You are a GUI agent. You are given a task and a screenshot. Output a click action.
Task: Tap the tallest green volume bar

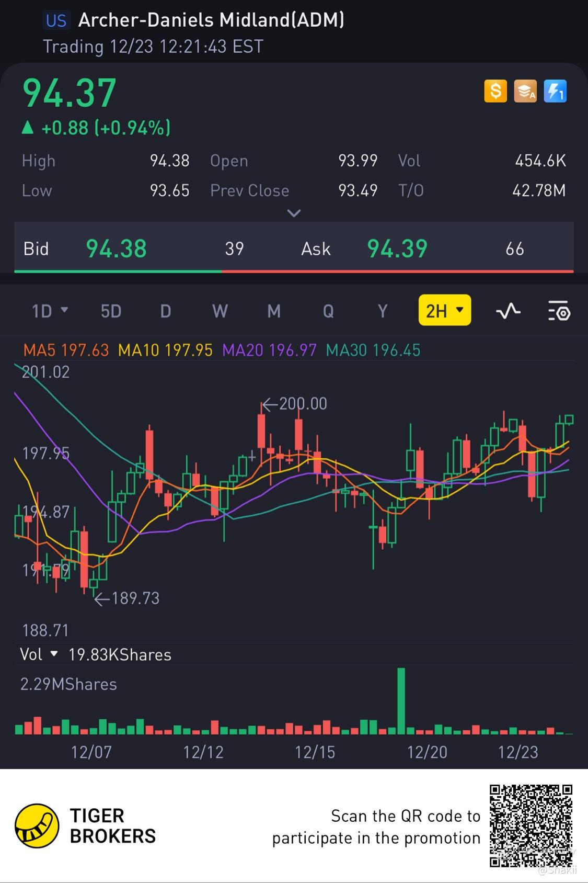pos(401,701)
